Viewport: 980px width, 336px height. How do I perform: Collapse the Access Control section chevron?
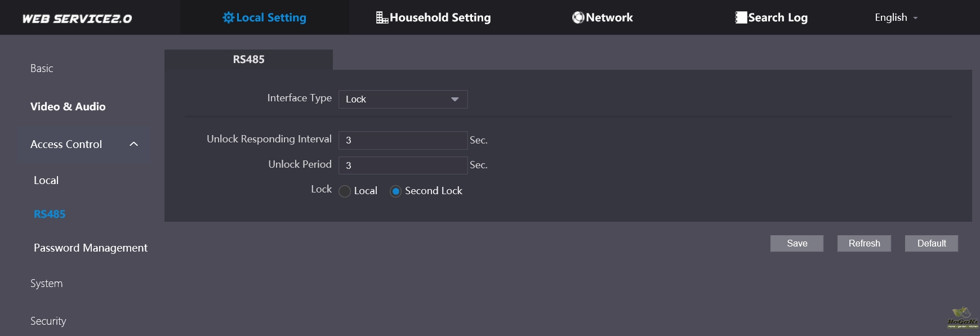point(133,144)
